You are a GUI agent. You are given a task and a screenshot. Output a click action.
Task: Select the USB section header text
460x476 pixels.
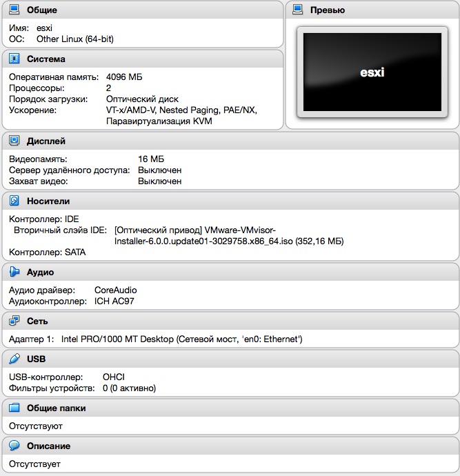point(36,359)
